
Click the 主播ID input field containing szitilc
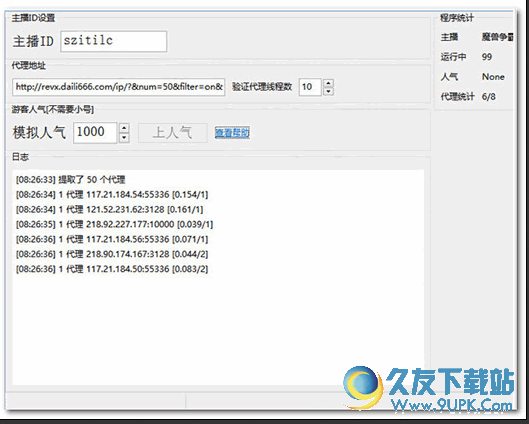pyautogui.click(x=113, y=41)
